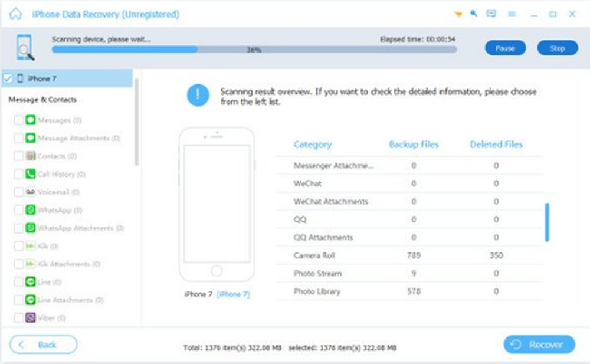Viewport: 590px width, 364px height.
Task: Click the WhatsApp icon
Action: pos(31,209)
